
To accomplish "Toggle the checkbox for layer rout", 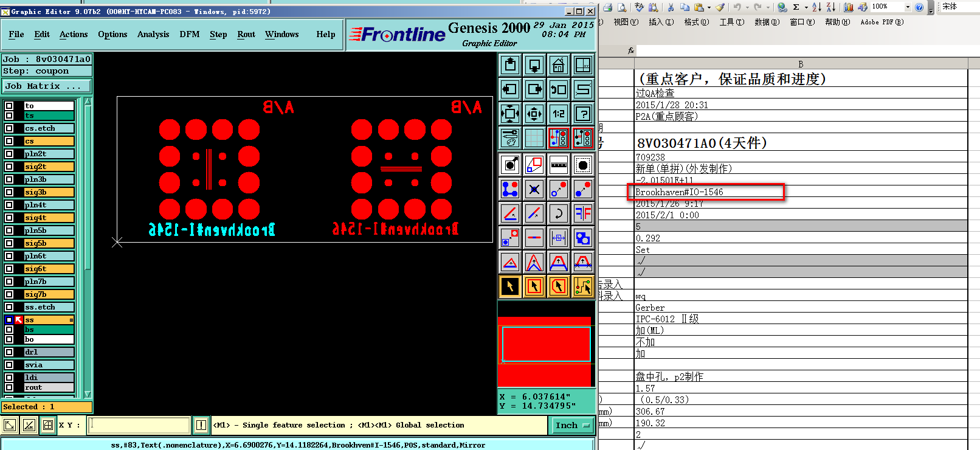I will (x=9, y=387).
